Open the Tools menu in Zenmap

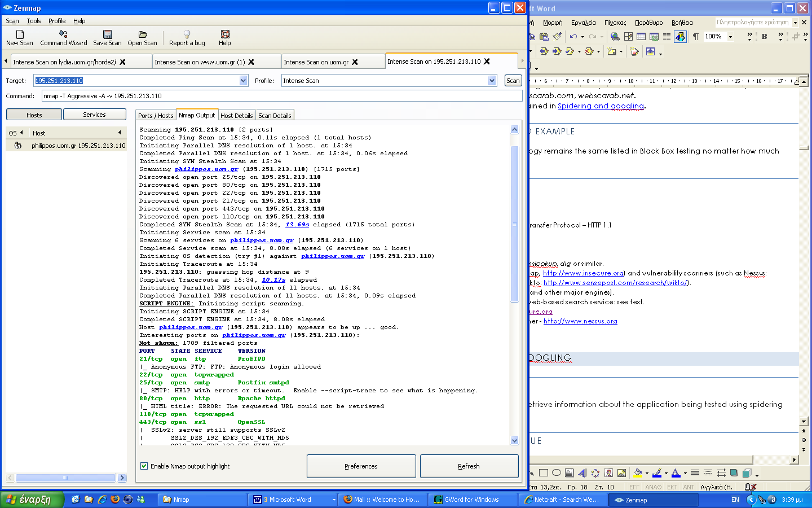point(34,21)
